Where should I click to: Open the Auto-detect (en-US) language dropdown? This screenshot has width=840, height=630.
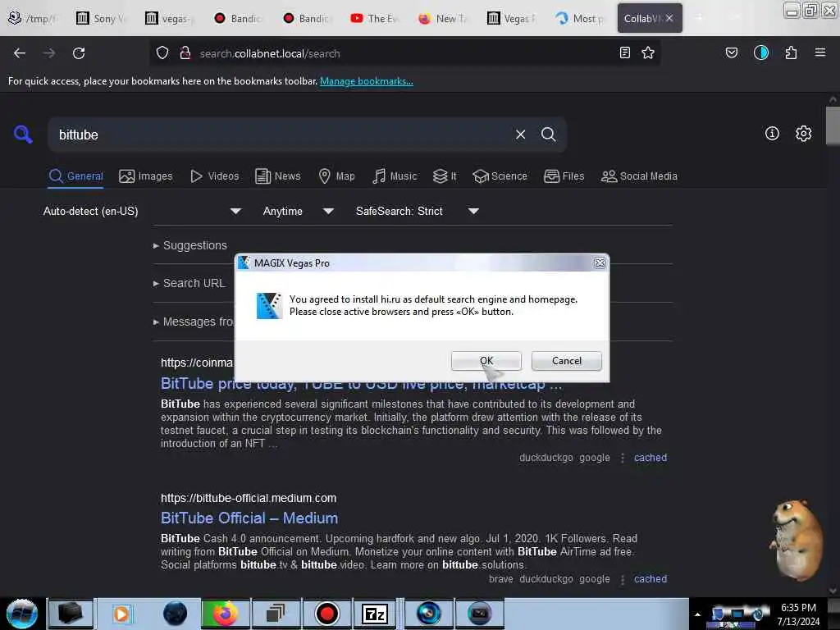[x=142, y=211]
